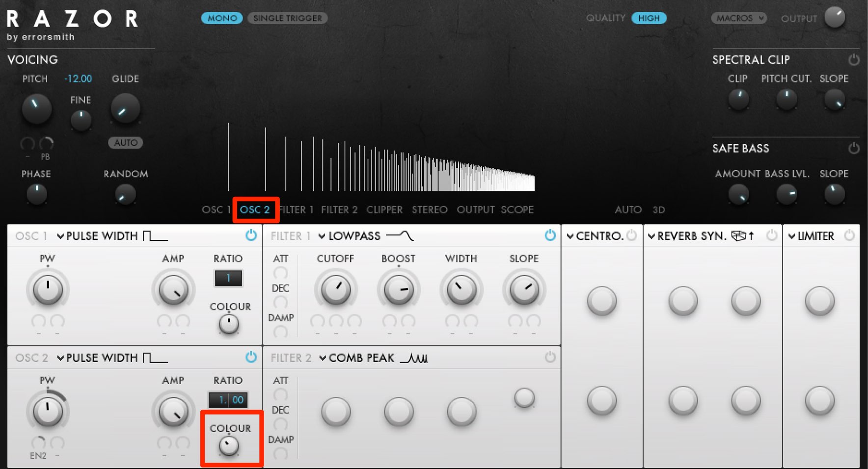Click the OSC 2 Colour knob
The height and width of the screenshot is (469, 868).
click(x=229, y=446)
